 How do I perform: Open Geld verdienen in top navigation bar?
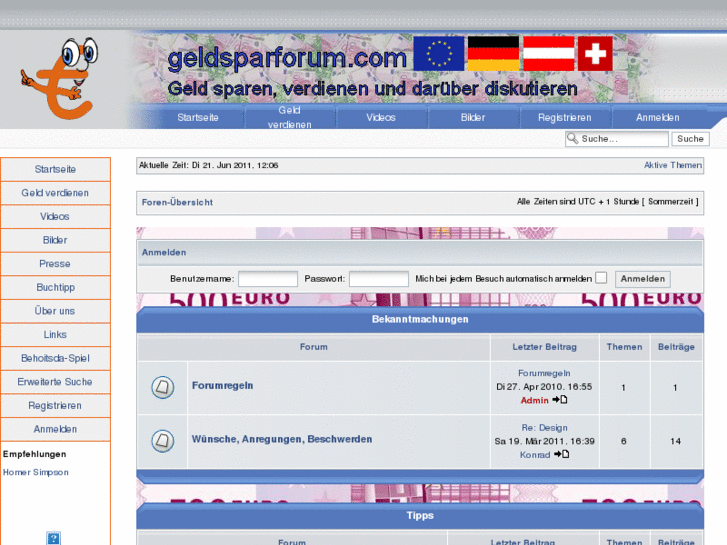[x=289, y=117]
